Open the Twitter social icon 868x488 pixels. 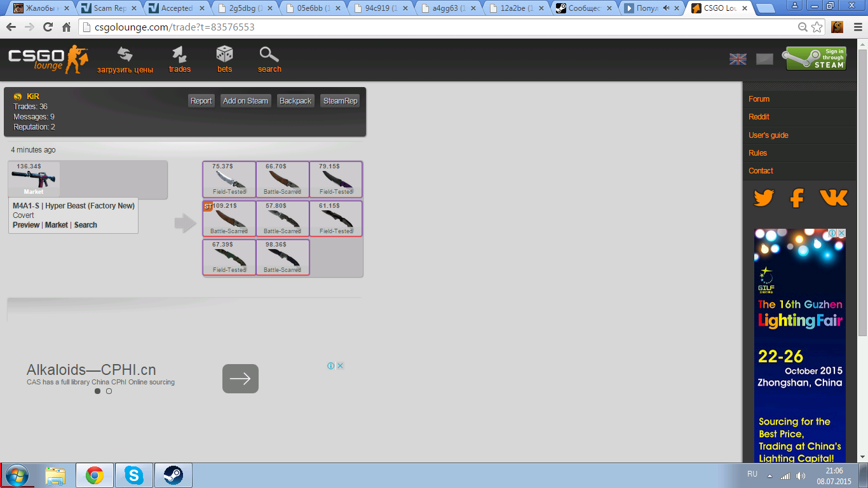point(764,198)
